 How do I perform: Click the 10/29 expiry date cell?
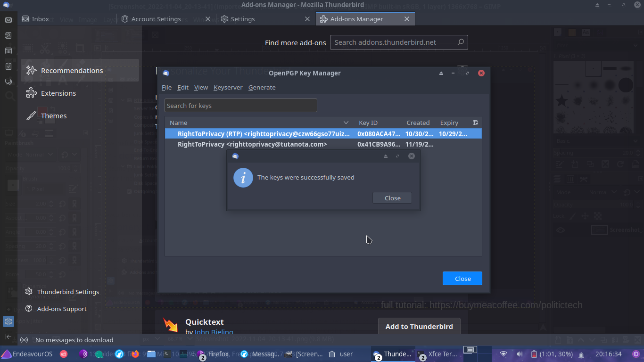tap(453, 134)
